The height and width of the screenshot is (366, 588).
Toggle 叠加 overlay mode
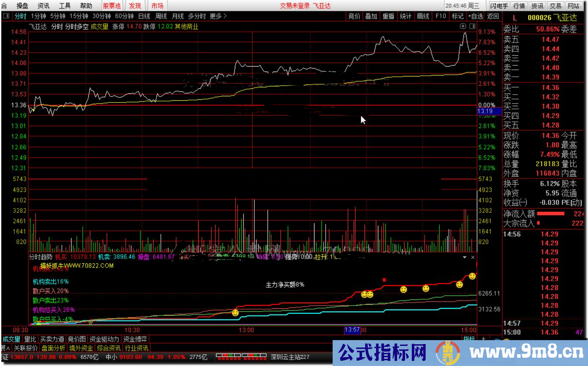[371, 16]
